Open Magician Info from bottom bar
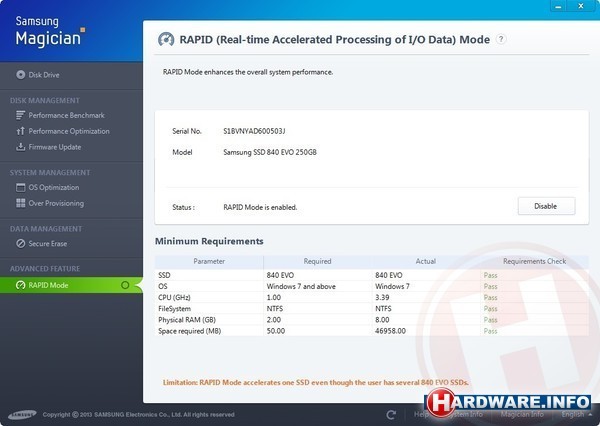The width and height of the screenshot is (600, 426). [x=522, y=415]
